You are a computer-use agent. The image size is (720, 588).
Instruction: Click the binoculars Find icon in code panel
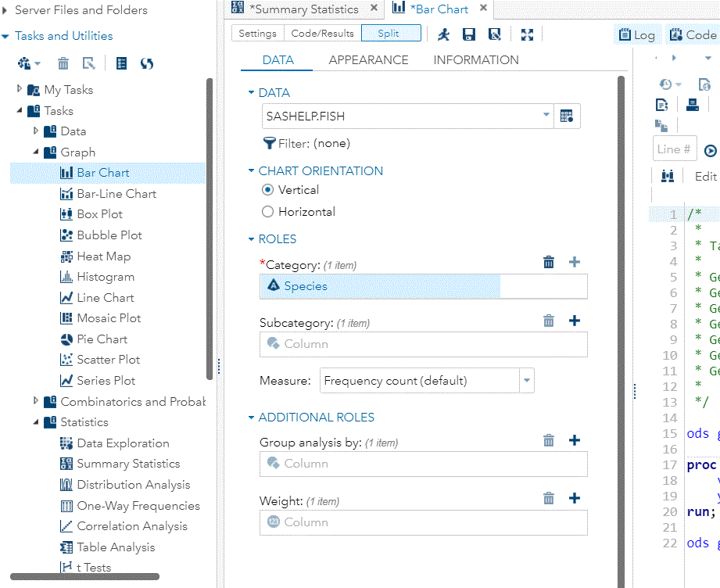point(667,175)
